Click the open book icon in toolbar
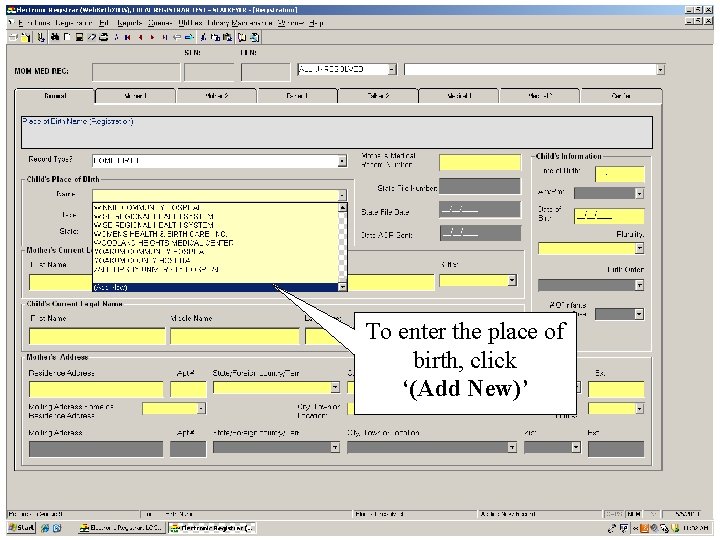This screenshot has width=720, height=540. pos(242,37)
